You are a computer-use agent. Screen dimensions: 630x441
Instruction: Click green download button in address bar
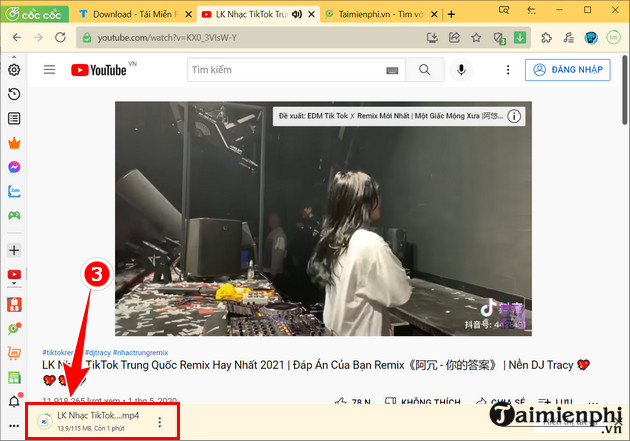[x=520, y=38]
